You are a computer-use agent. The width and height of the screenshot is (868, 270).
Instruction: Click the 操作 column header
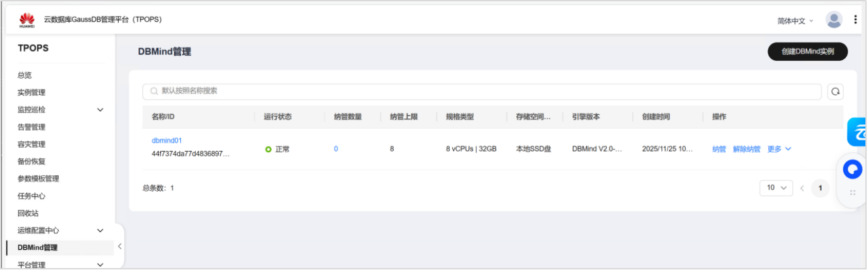click(719, 117)
